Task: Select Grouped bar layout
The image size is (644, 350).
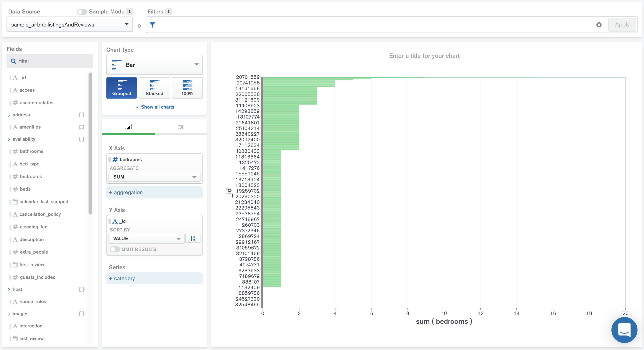Action: coord(122,88)
